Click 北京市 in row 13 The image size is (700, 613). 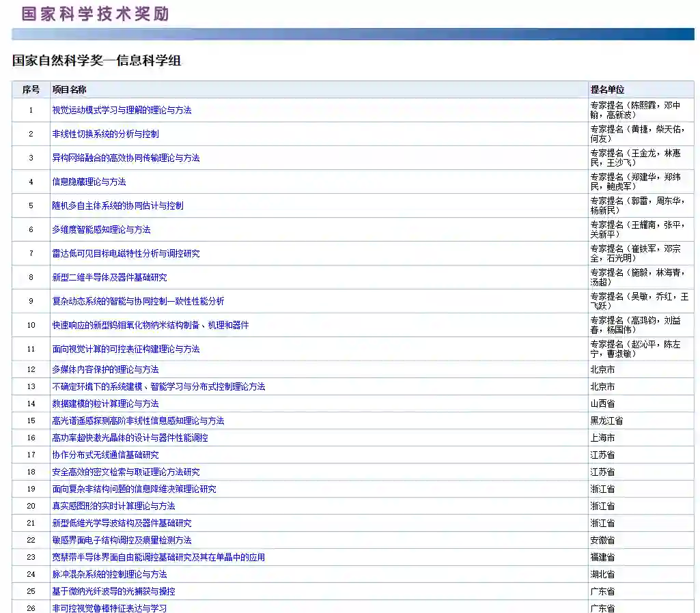602,386
